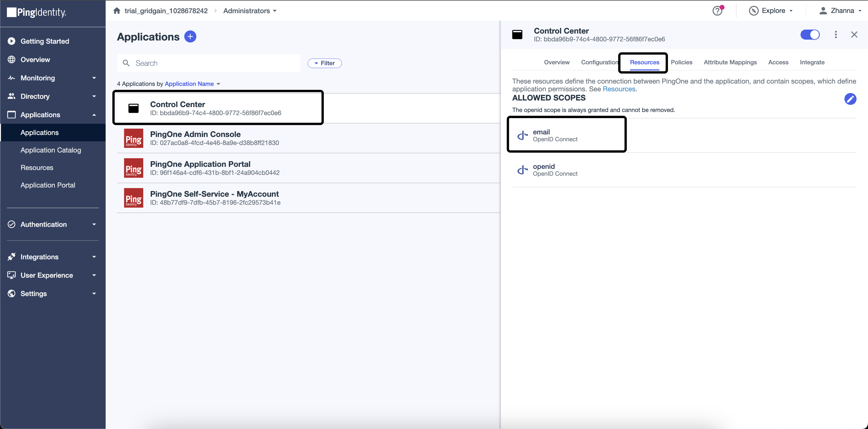Image resolution: width=868 pixels, height=429 pixels.
Task: Click the search magnifier icon
Action: [126, 63]
